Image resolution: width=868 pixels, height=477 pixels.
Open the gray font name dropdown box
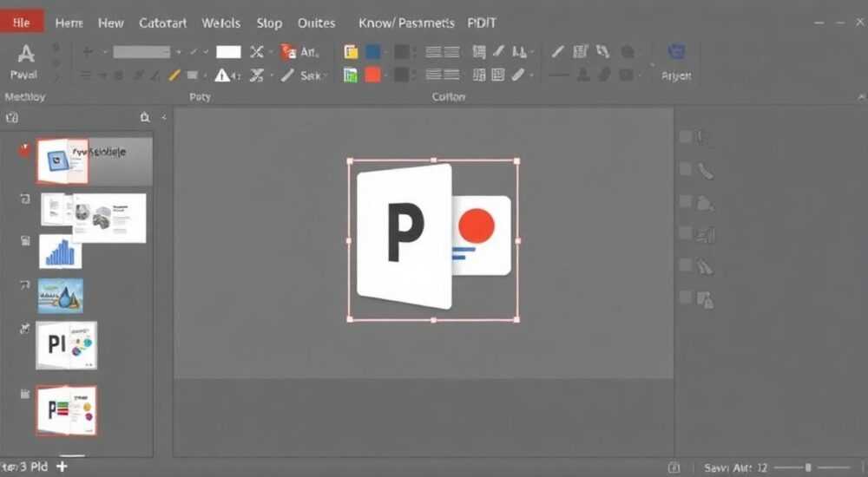coord(141,52)
